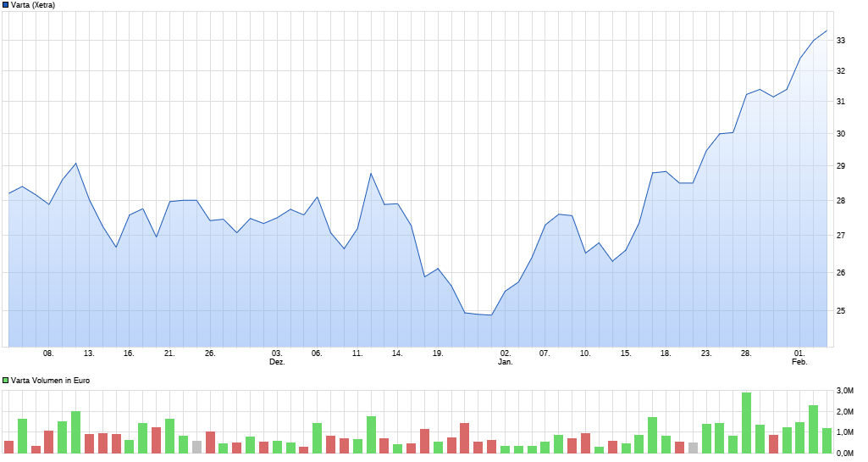Click the "02." date axis label
The width and height of the screenshot is (868, 462).
(x=505, y=353)
